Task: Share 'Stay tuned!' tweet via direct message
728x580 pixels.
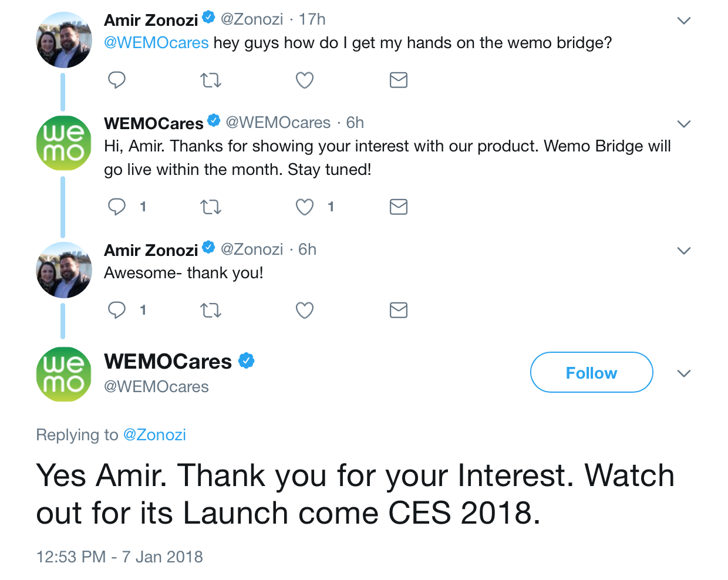Action: pos(398,207)
